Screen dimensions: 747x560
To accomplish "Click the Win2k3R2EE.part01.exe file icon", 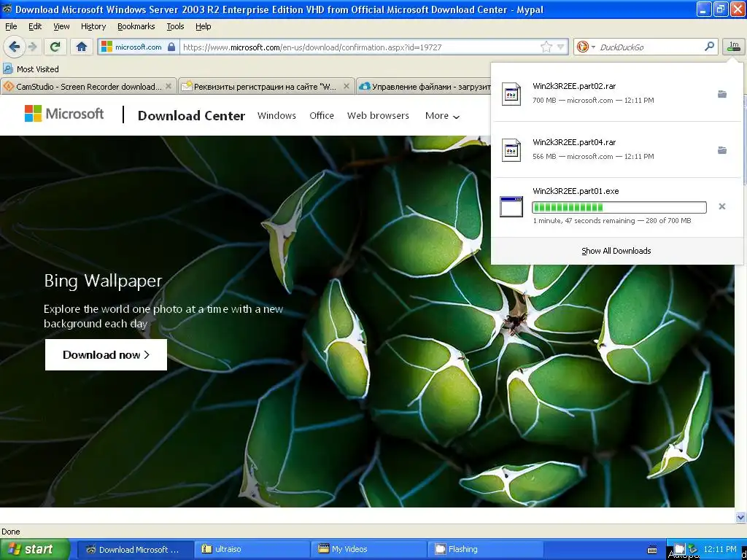I will point(511,206).
